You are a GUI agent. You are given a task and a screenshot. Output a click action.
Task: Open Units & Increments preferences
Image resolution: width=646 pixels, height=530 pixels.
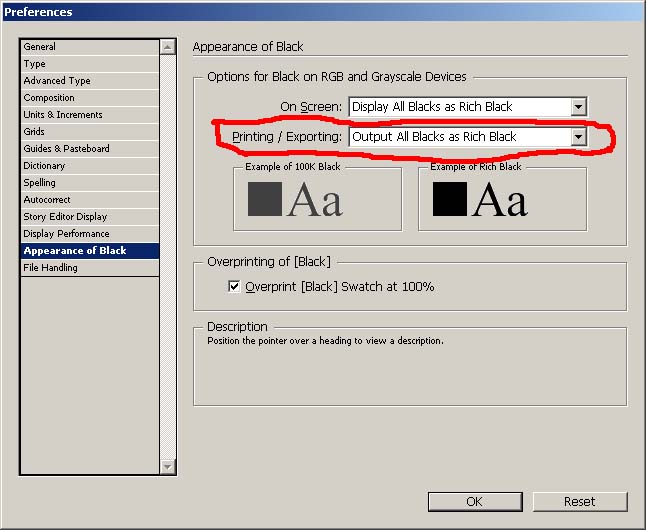(90, 115)
